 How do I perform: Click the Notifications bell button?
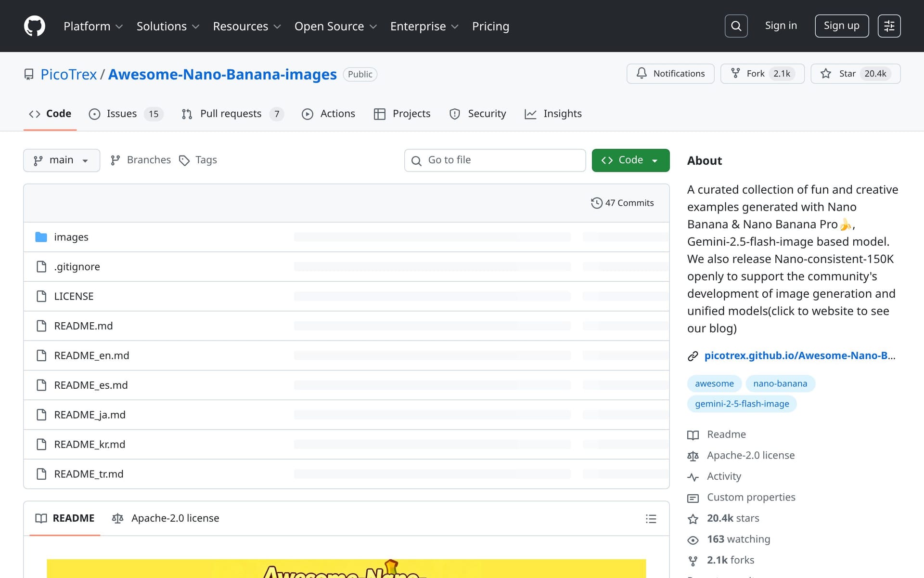(670, 74)
